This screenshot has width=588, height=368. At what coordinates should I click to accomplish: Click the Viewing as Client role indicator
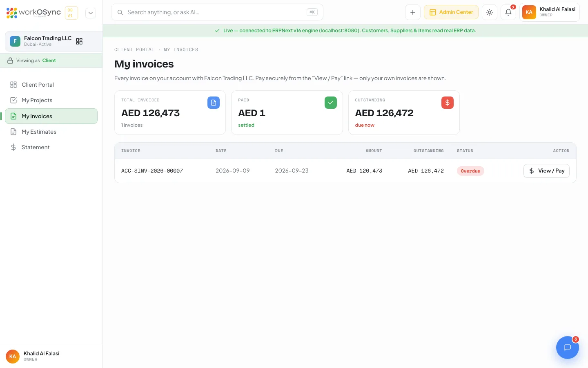[x=51, y=61]
